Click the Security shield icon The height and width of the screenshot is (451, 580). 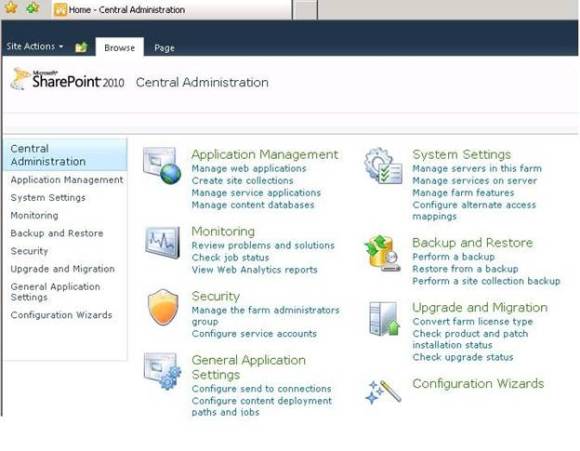point(163,307)
